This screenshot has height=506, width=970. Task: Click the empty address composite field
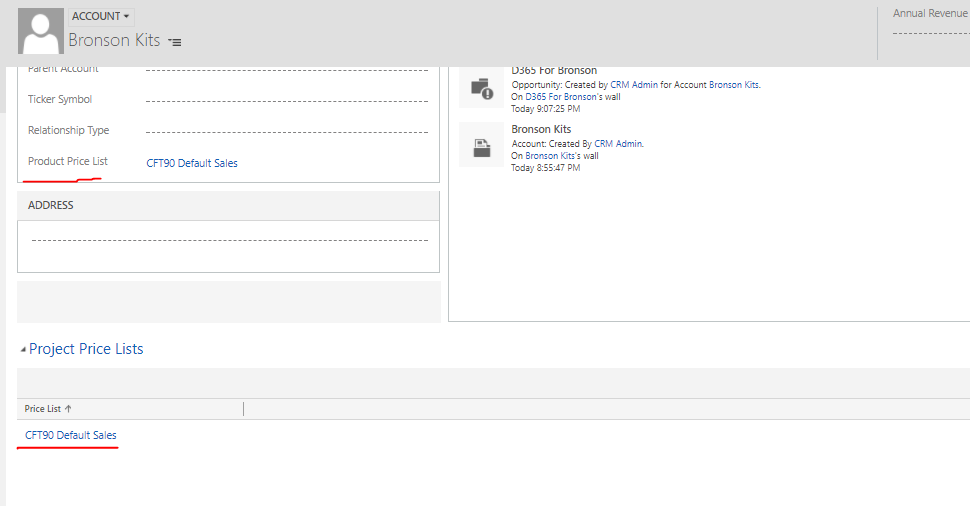coord(229,241)
